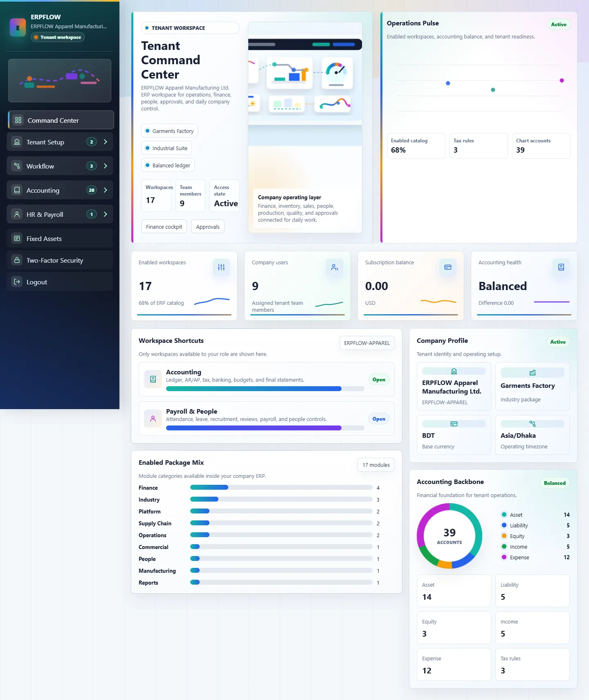
Task: Go to Fixed Assets
Action: pyautogui.click(x=60, y=239)
